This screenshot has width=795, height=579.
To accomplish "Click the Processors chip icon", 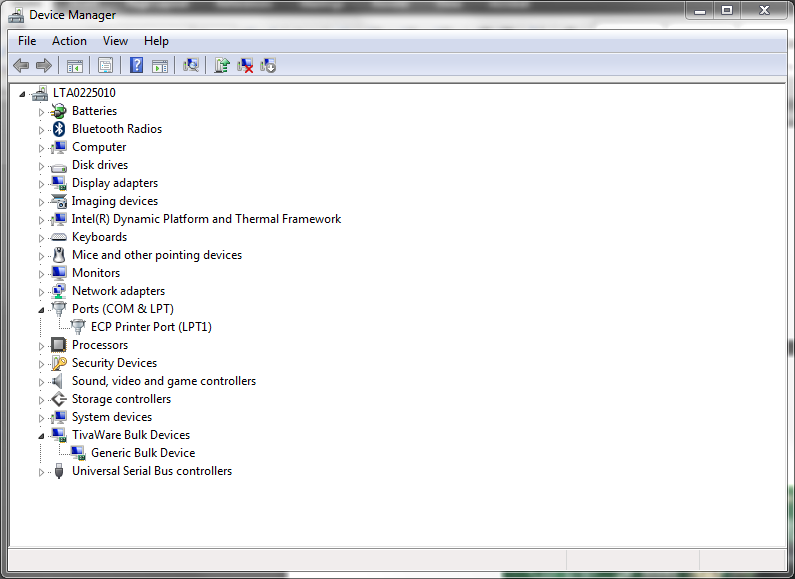I will (x=59, y=345).
